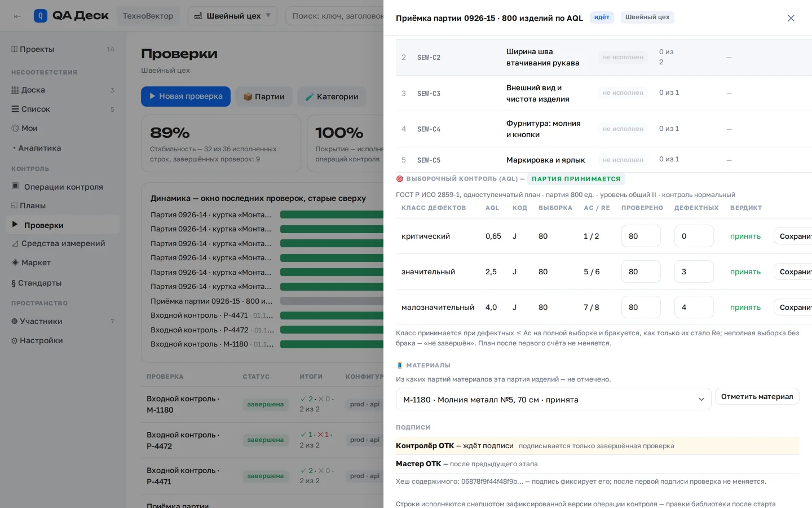The height and width of the screenshot is (508, 812).
Task: Click the QA Деск logo icon
Action: 41,16
